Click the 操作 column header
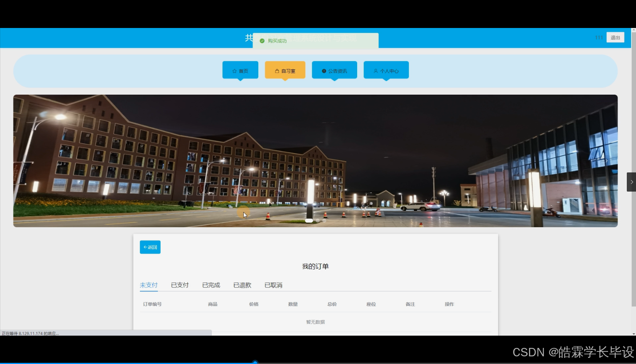Image resolution: width=636 pixels, height=364 pixels. [449, 304]
